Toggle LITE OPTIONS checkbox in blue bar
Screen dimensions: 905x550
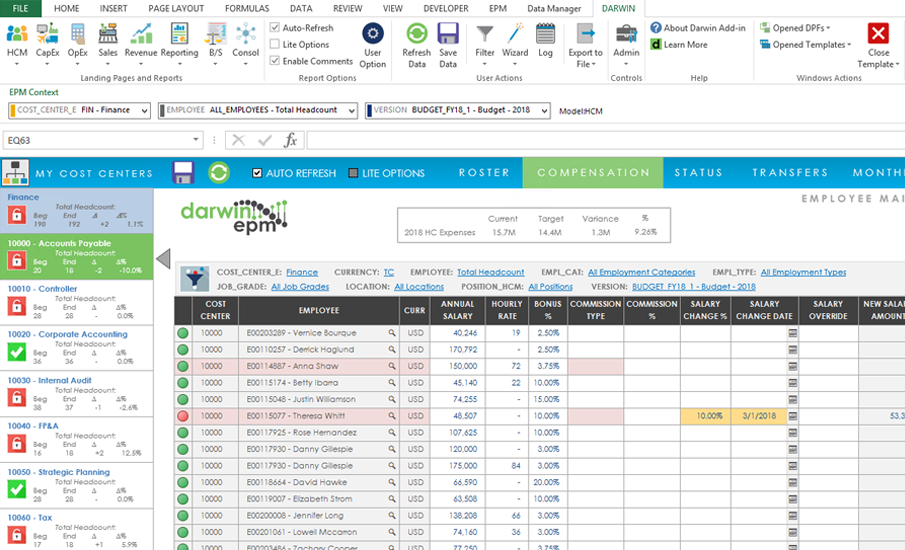(x=353, y=173)
